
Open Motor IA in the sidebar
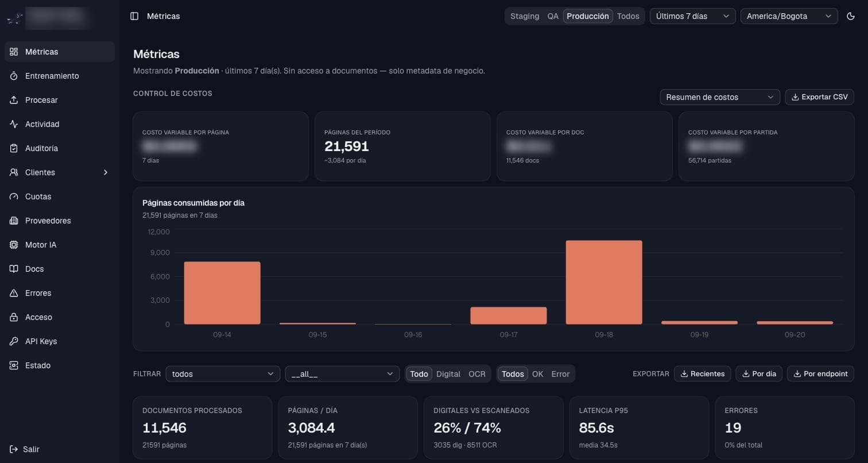click(60, 245)
